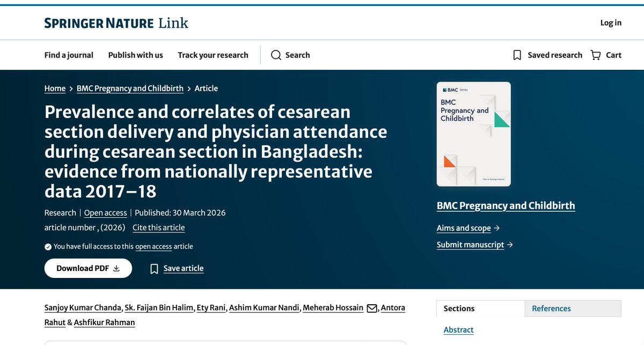Click the Search text label
This screenshot has width=644, height=345.
[297, 55]
